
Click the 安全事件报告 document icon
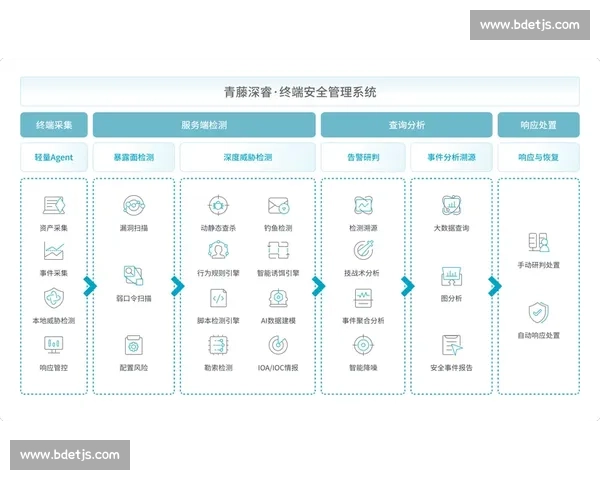pos(452,345)
